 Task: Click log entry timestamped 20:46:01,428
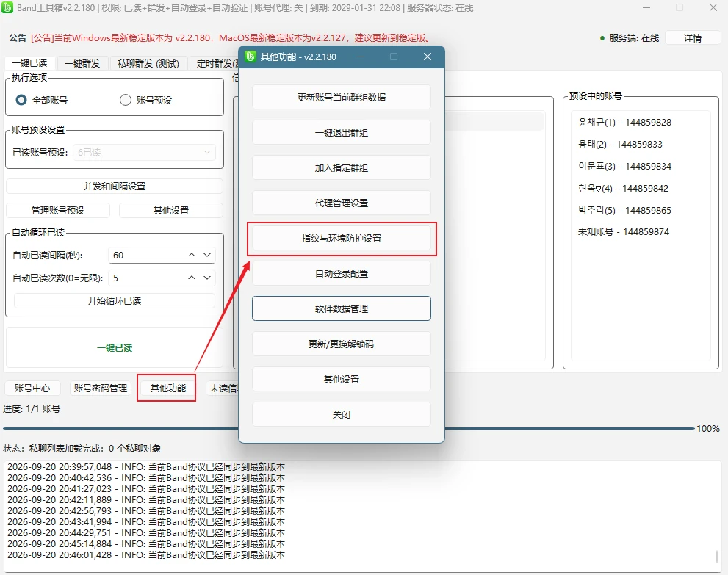tap(146, 554)
